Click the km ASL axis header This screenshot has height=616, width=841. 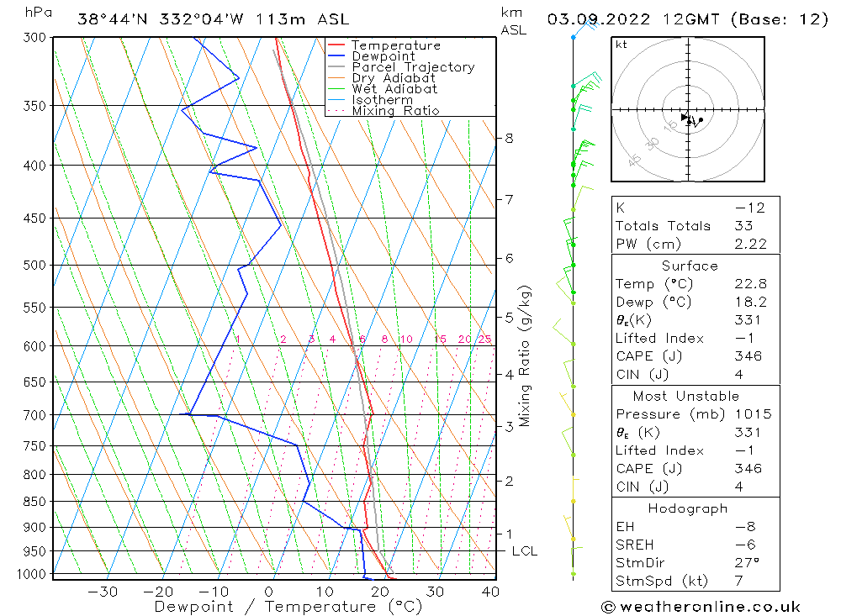513,22
